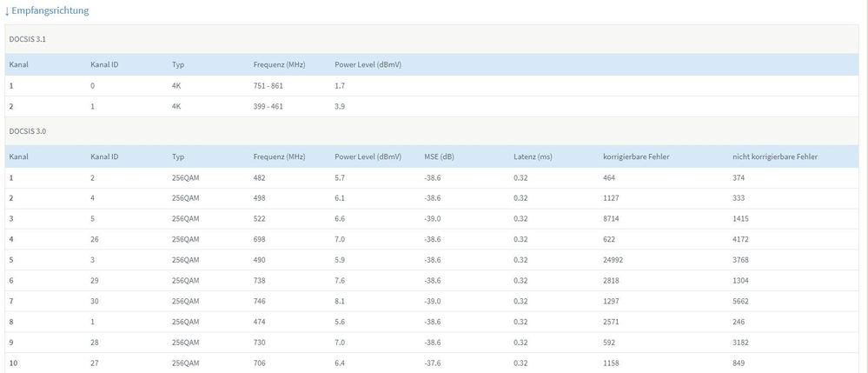Select frequency cell 498

(x=260, y=198)
